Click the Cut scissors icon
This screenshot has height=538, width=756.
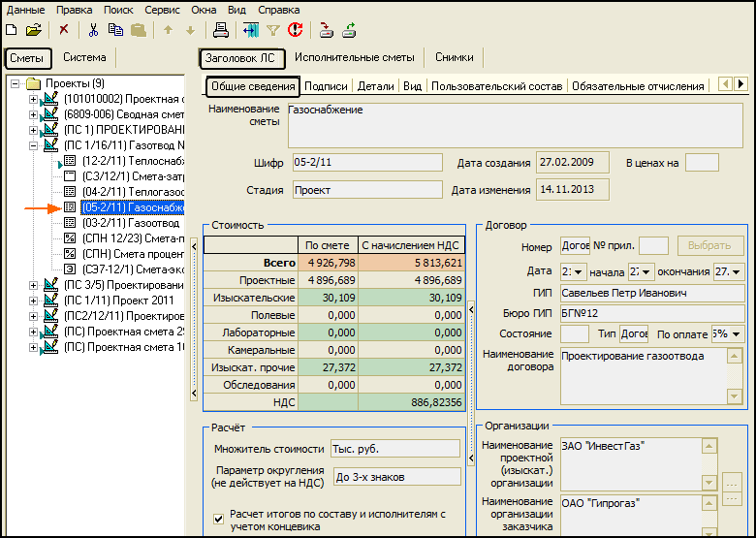click(94, 30)
